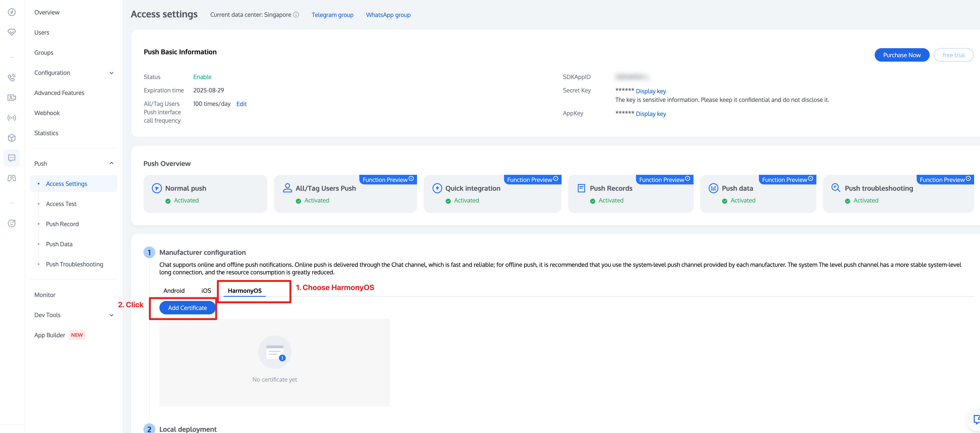Click the compass icon in left rail

coord(12,12)
